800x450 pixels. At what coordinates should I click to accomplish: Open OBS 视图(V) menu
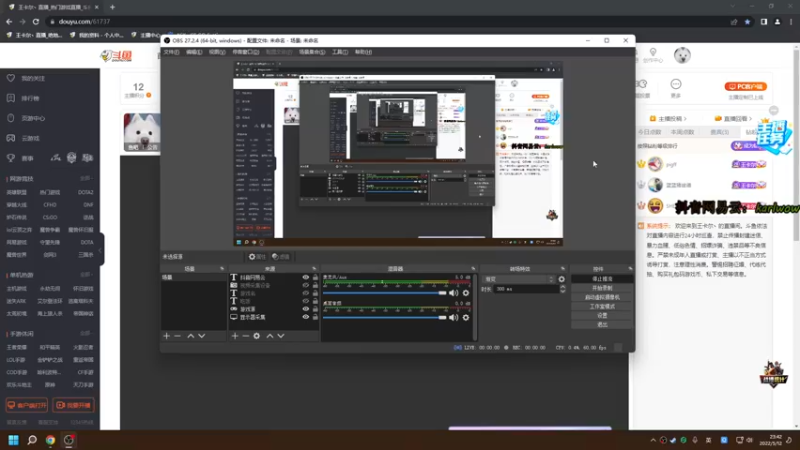[x=217, y=52]
